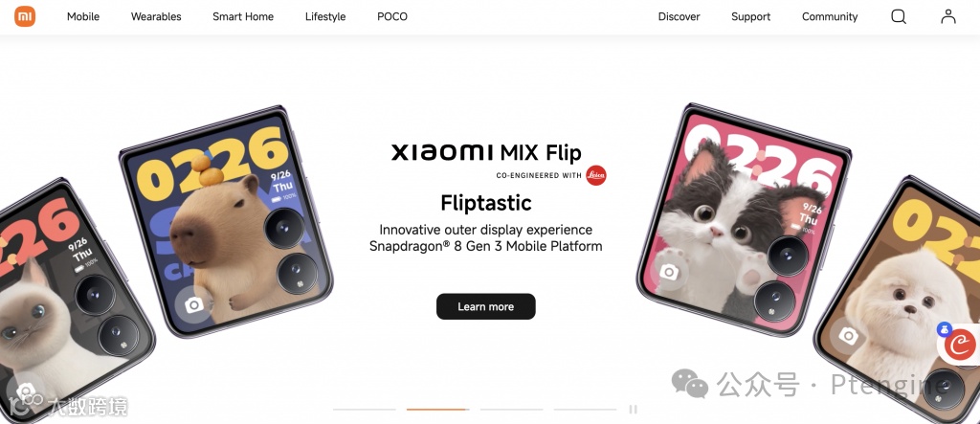Screen dimensions: 980x424
Task: Open the POCO navigation item
Action: pos(392,17)
